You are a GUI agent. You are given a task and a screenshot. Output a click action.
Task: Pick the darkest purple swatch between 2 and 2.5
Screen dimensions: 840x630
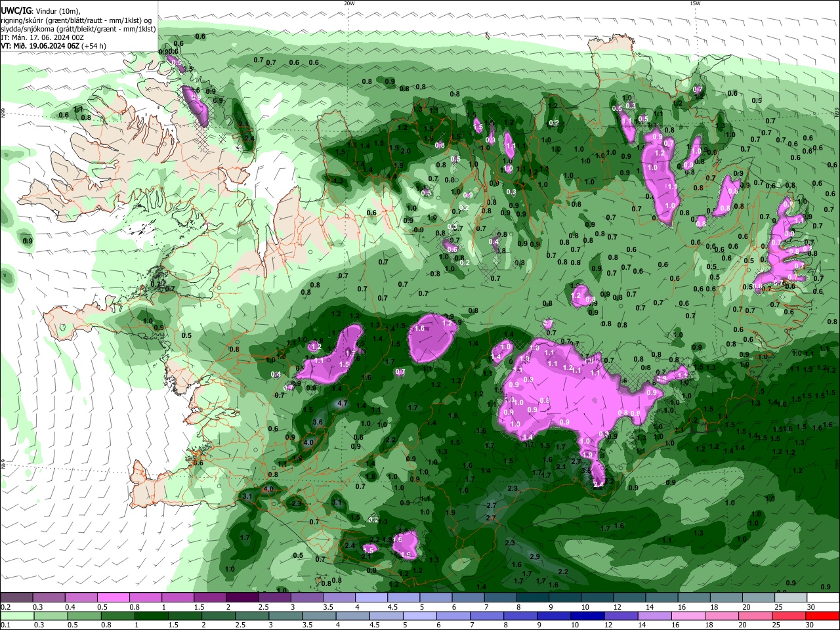241,597
